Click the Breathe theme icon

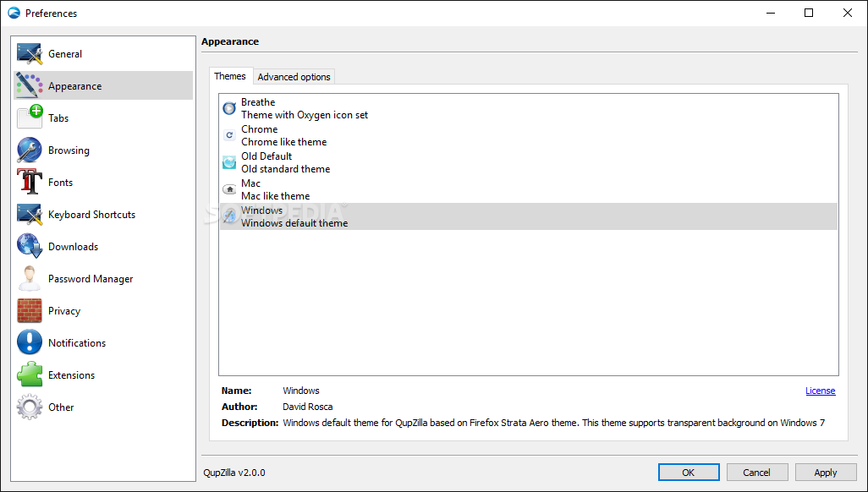(x=229, y=108)
